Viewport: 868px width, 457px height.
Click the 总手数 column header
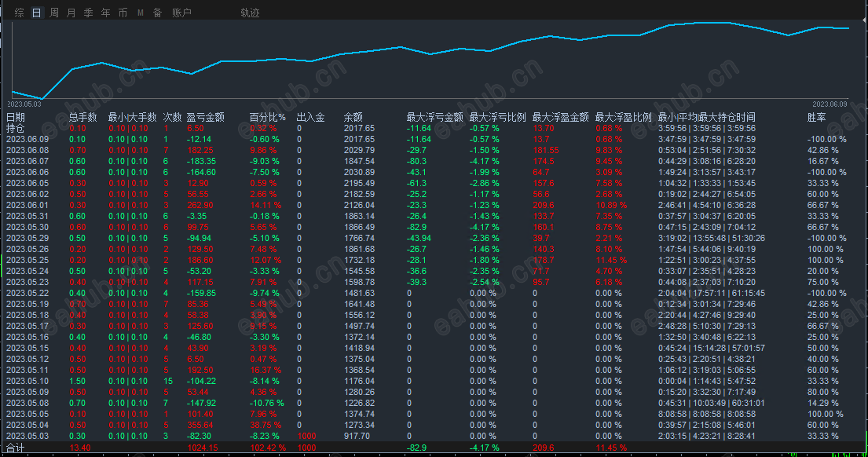83,117
